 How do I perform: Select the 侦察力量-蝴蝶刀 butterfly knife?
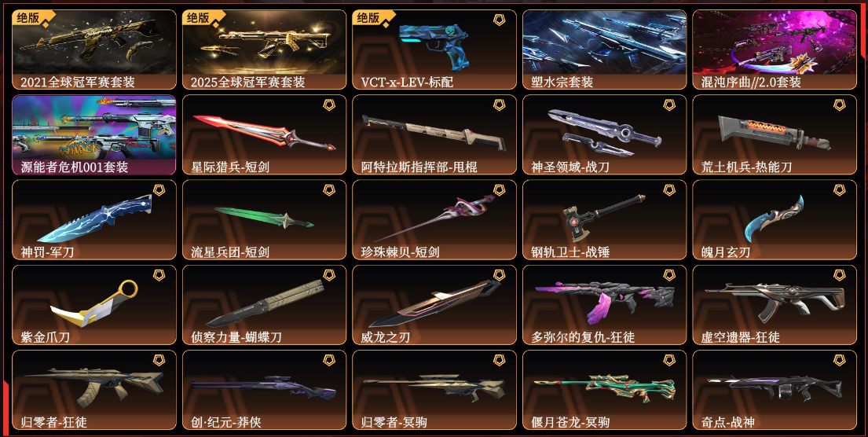264,305
